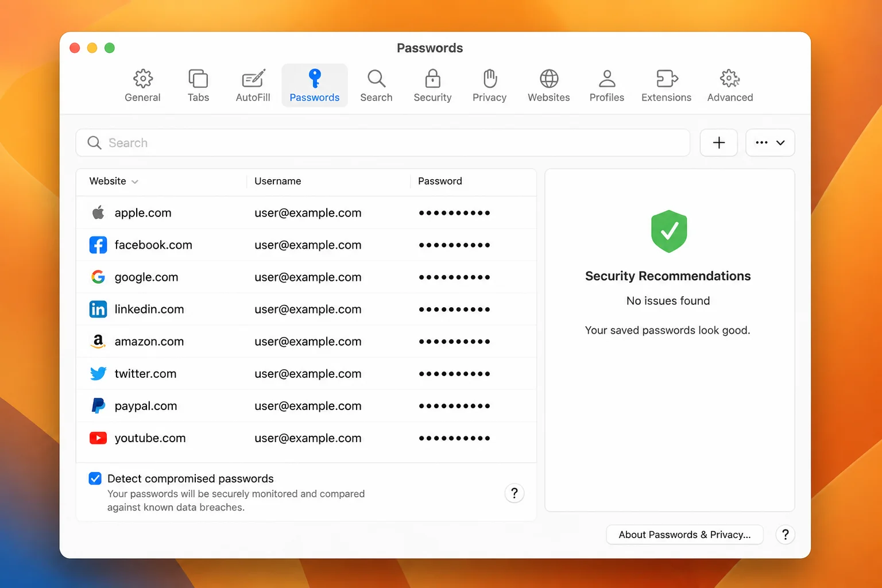Click the hidden password for youtube.com
This screenshot has height=588, width=882.
(x=454, y=438)
